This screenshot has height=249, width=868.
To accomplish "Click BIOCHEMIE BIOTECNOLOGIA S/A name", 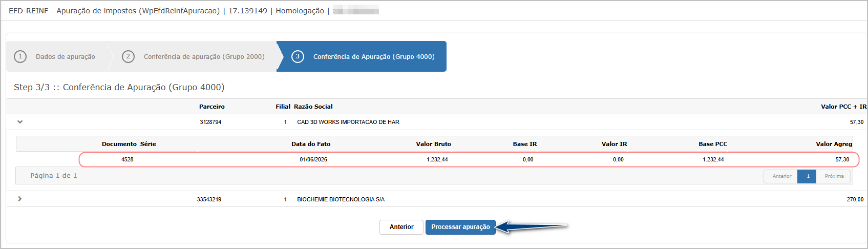I will (x=341, y=199).
